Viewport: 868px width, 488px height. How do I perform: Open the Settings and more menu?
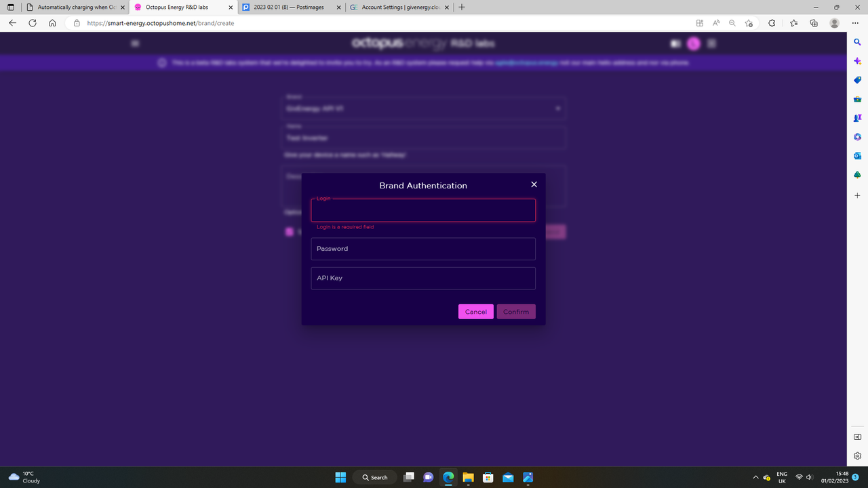coord(854,23)
